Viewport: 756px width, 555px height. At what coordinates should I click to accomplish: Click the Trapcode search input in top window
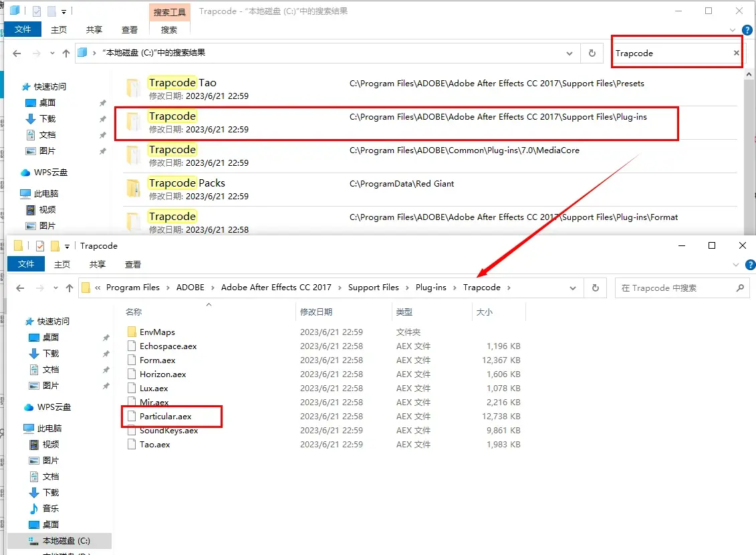(x=672, y=53)
